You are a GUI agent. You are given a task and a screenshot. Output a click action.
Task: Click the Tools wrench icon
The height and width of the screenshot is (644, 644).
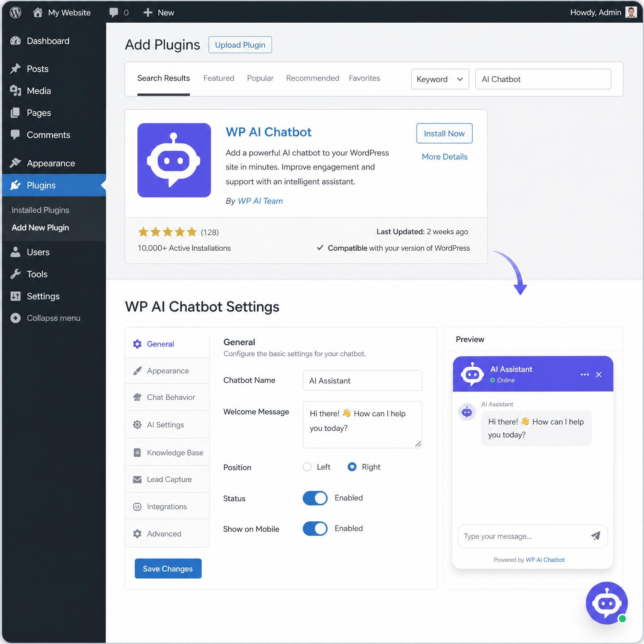pyautogui.click(x=15, y=274)
